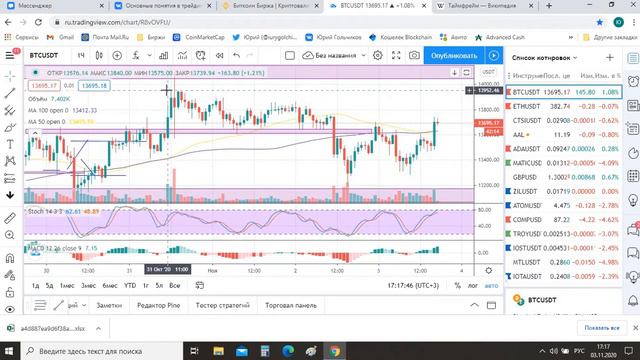This screenshot has height=360, width=640.
Task: Toggle magnet mode
Action: pos(10,258)
